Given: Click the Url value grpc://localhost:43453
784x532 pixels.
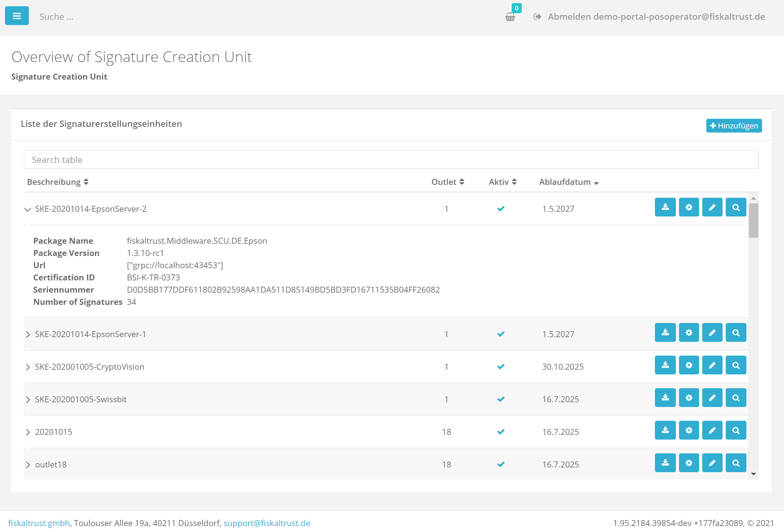Looking at the screenshot, I should (175, 265).
